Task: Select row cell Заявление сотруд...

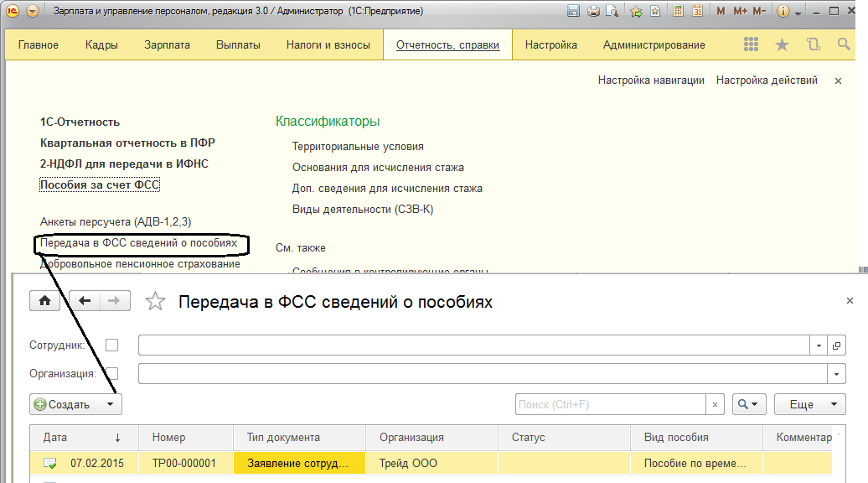Action: point(299,463)
